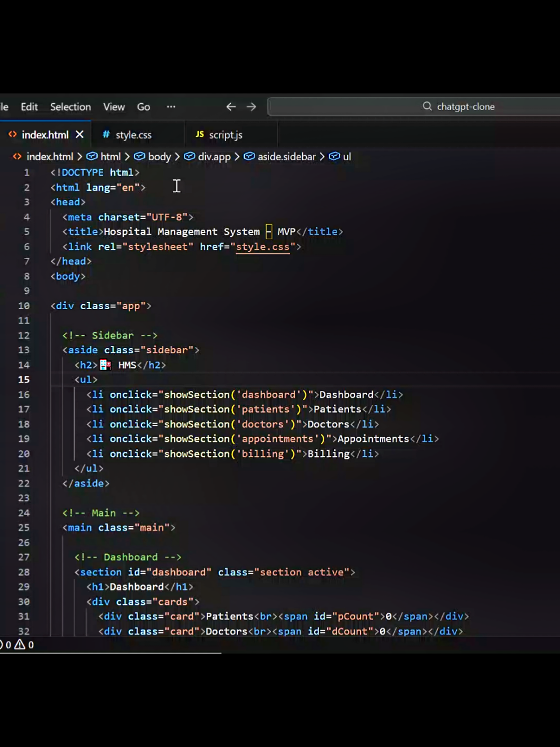560x747 pixels.
Task: Open the Go menu
Action: (144, 107)
